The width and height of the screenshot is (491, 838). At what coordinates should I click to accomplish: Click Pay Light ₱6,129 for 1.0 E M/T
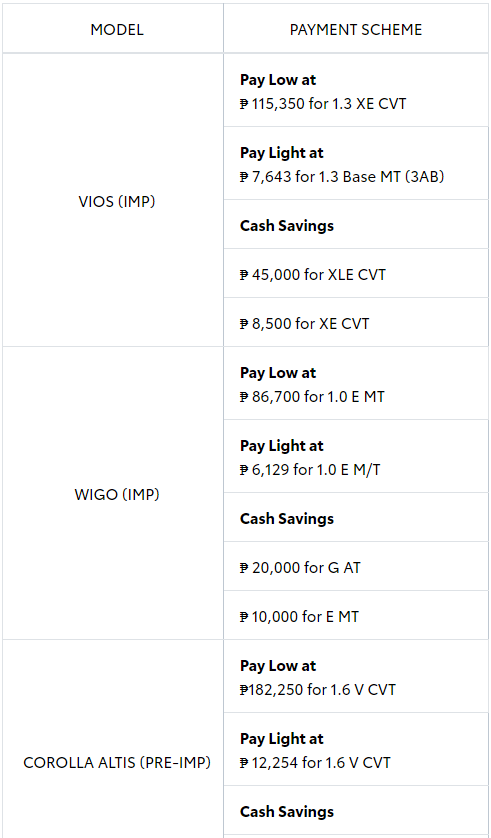[x=356, y=456]
